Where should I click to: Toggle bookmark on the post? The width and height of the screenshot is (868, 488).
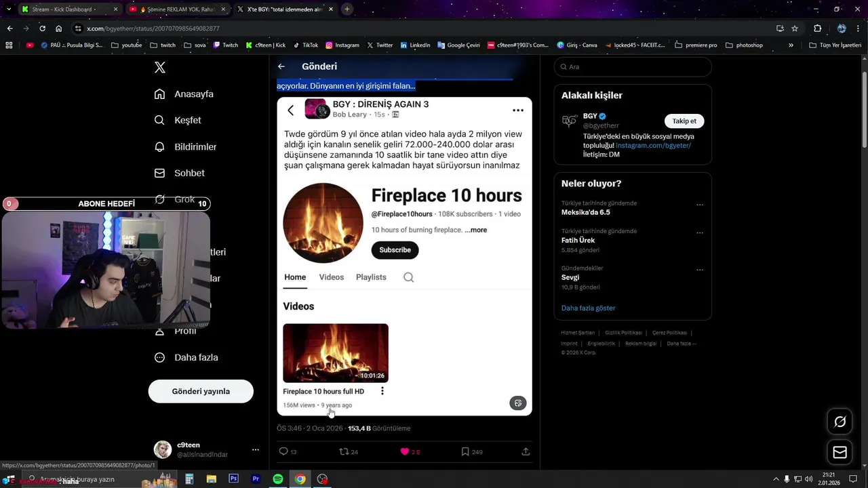pos(465,451)
